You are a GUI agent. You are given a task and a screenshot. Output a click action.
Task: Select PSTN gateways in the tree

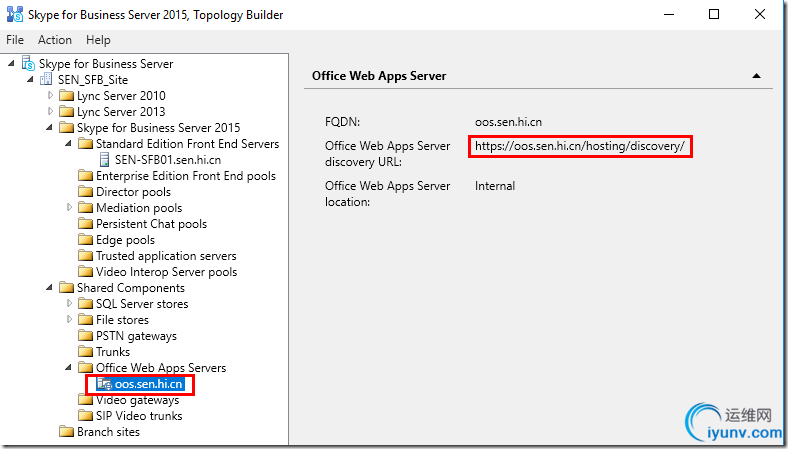[x=136, y=336]
